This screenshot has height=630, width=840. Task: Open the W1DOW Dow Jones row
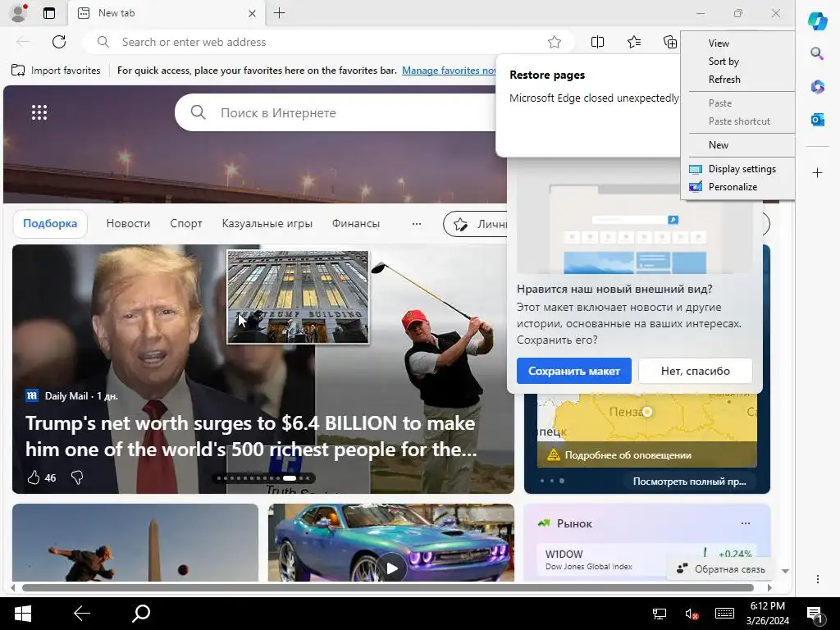648,559
